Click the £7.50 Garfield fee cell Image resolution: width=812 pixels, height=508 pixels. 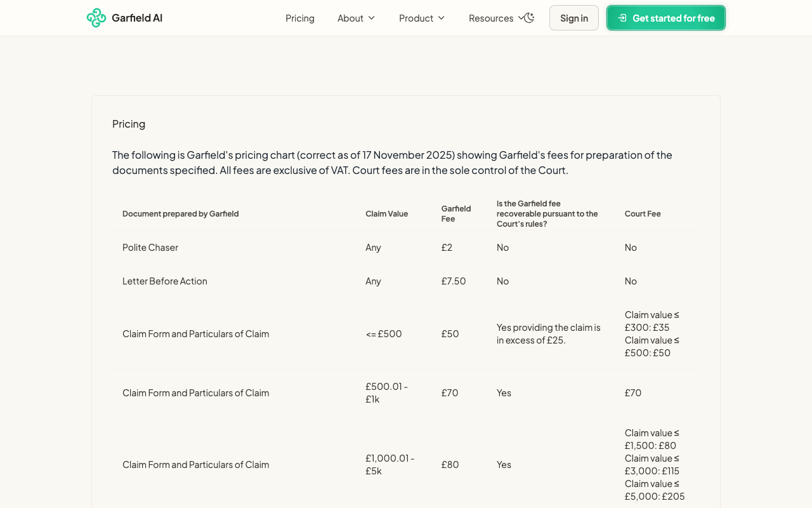454,281
